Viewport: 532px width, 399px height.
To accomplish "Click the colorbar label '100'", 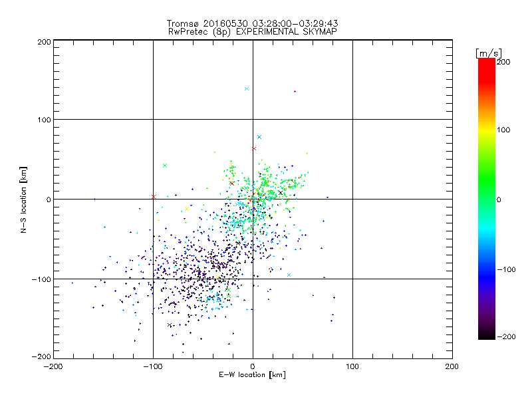I will tap(503, 130).
